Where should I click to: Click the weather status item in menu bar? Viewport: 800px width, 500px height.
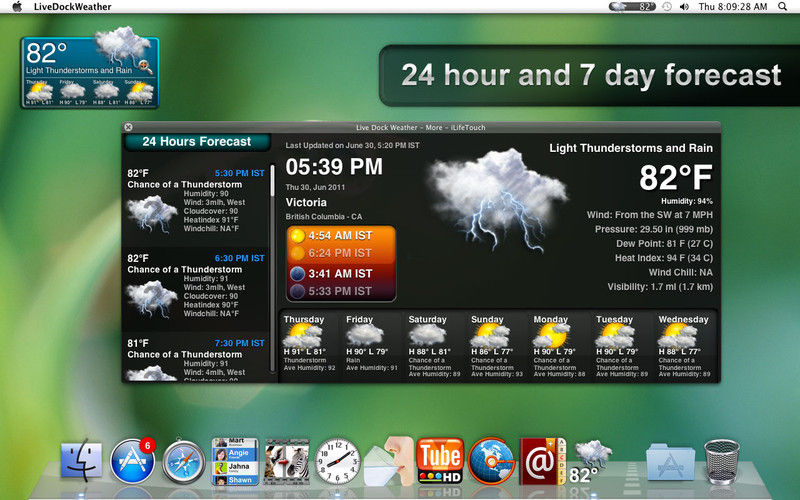[x=632, y=7]
